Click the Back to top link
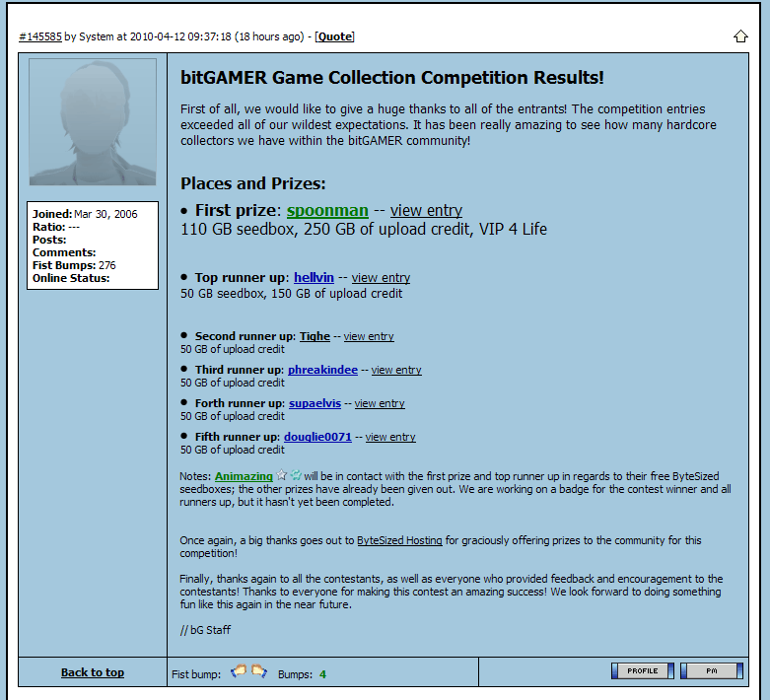The width and height of the screenshot is (770, 700). 93,672
